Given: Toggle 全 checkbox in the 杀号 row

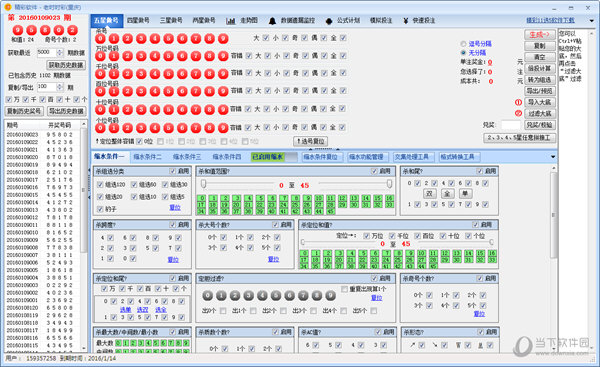Looking at the screenshot, I should click(x=343, y=38).
